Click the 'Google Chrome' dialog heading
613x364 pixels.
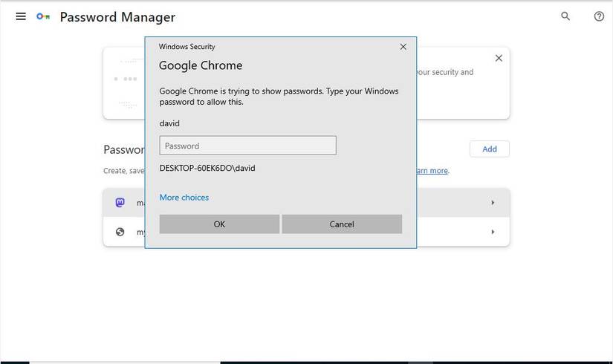pos(201,65)
